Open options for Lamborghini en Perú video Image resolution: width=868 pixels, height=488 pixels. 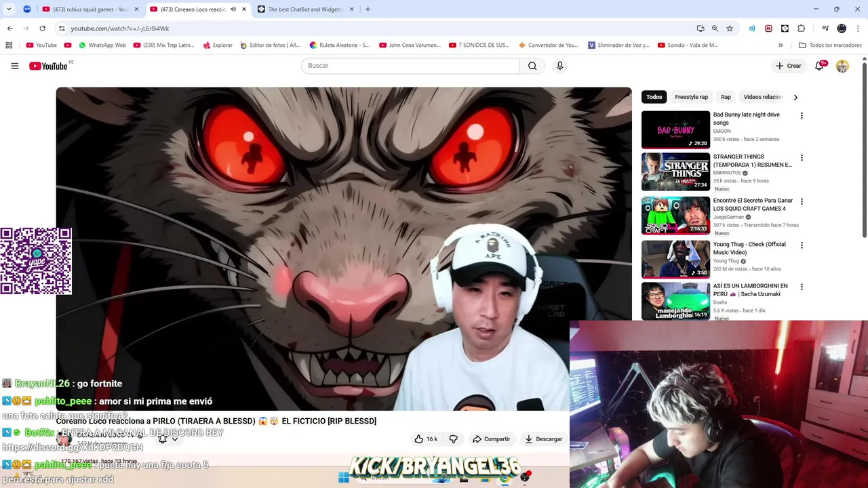tap(802, 287)
